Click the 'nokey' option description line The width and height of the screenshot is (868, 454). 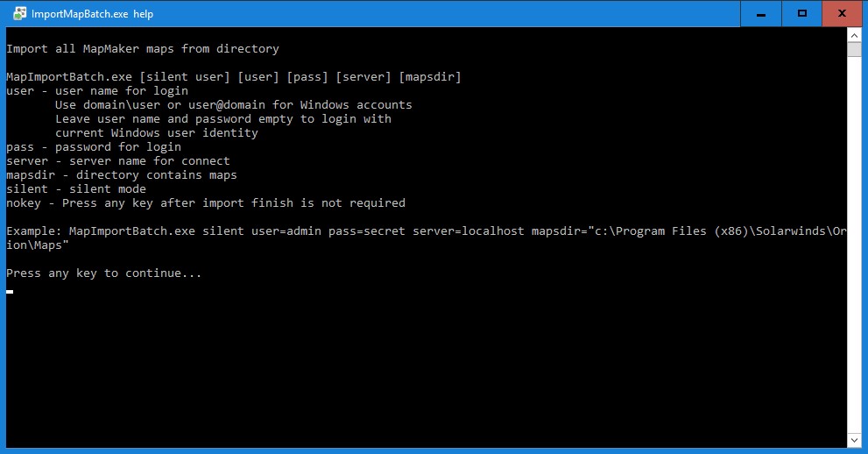coord(205,203)
